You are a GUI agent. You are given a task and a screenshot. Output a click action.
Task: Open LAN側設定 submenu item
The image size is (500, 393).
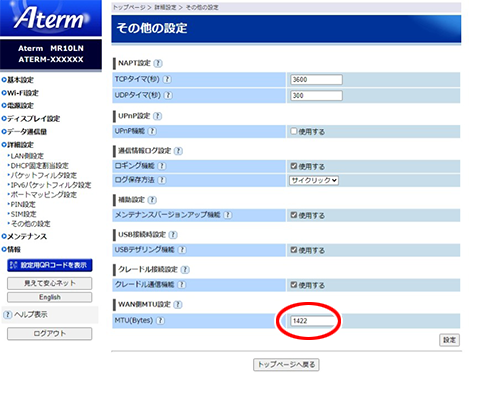coord(26,156)
